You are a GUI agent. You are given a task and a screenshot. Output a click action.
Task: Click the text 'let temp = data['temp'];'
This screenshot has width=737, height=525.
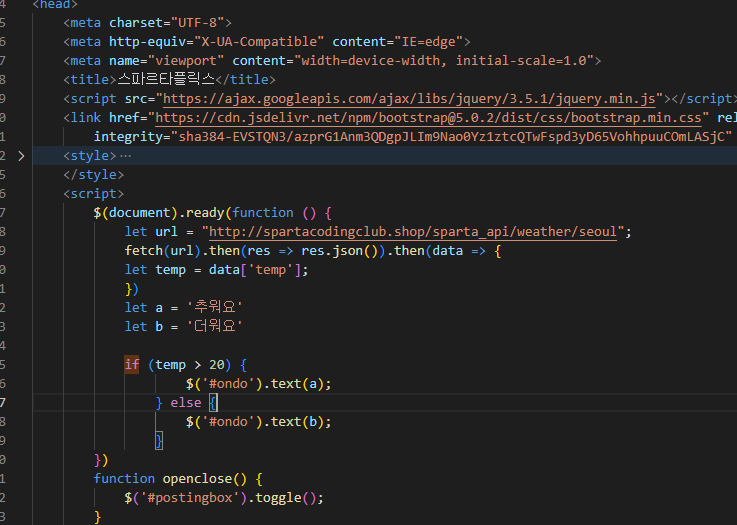coord(216,270)
